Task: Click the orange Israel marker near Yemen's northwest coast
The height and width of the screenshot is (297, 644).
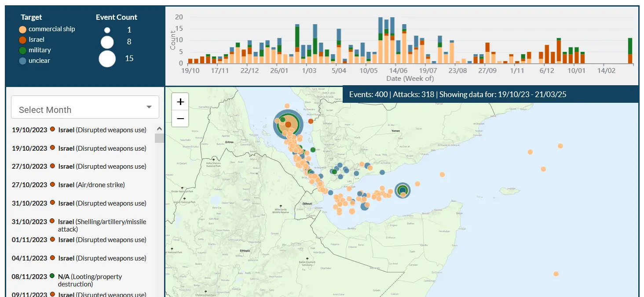Action: pos(311,121)
